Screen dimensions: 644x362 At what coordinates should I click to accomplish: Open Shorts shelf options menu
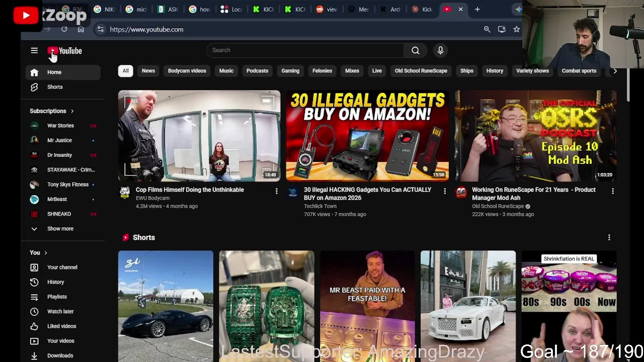point(609,237)
